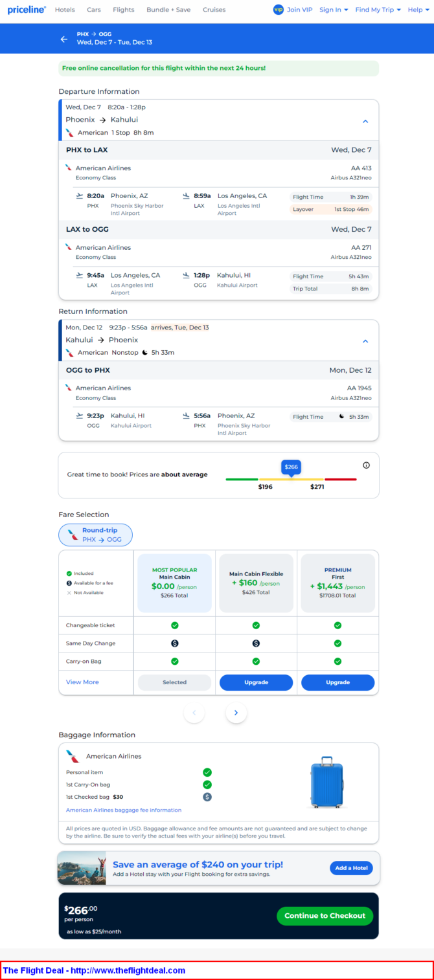This screenshot has width=434, height=980.
Task: Click the hotel promo banner photo
Action: (82, 868)
